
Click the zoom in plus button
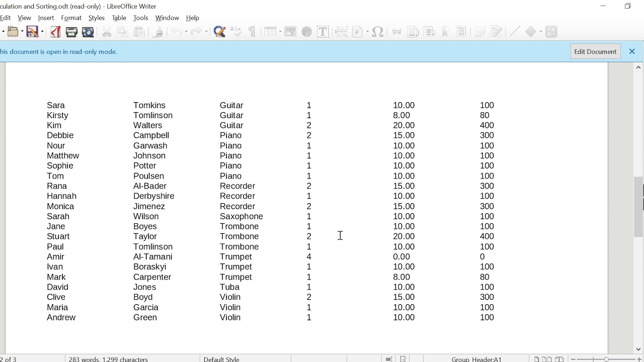pos(638,359)
